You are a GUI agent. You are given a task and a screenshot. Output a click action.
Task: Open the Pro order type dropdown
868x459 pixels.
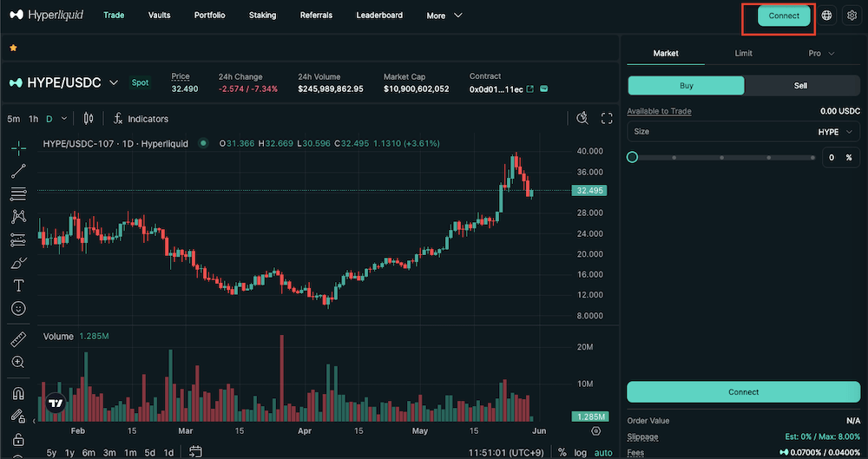821,53
